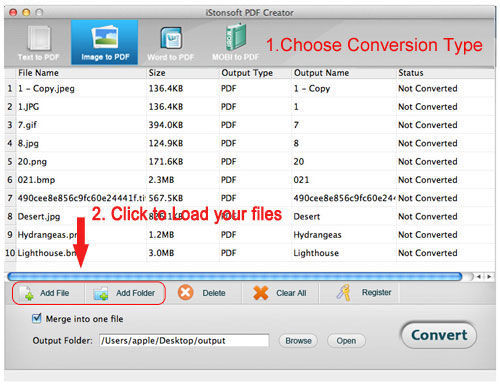Screen dimensions: 500x386
Task: Select the row 1 - Copy.jpeg
Action: pos(249,88)
